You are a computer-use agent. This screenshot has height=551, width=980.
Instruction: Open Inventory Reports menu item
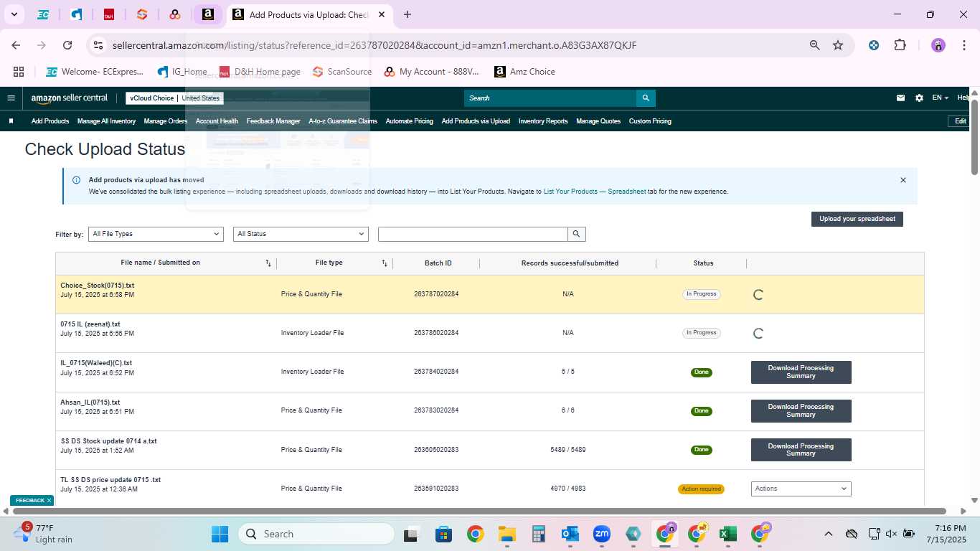[543, 121]
